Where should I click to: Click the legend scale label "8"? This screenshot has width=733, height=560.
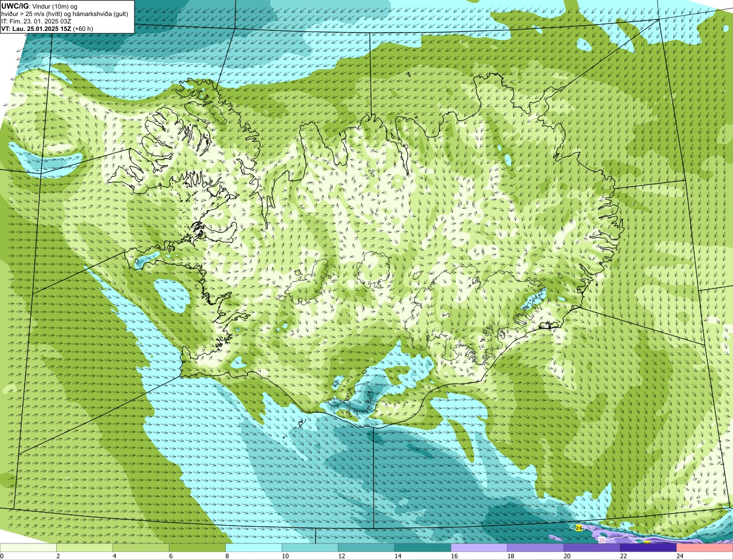pyautogui.click(x=227, y=555)
